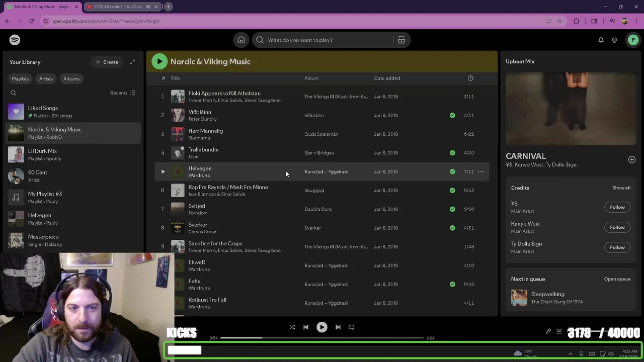This screenshot has width=644, height=362.
Task: Open new browser tab
Action: (x=168, y=7)
